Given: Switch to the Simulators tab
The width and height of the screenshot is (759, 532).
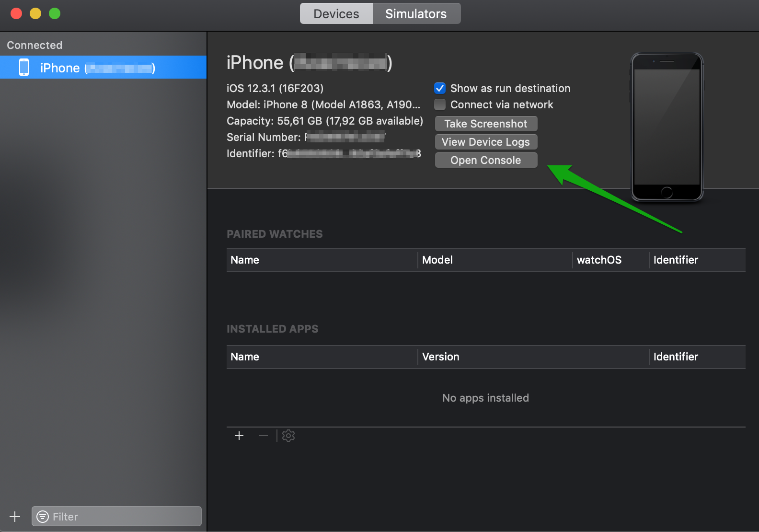Looking at the screenshot, I should click(x=416, y=14).
